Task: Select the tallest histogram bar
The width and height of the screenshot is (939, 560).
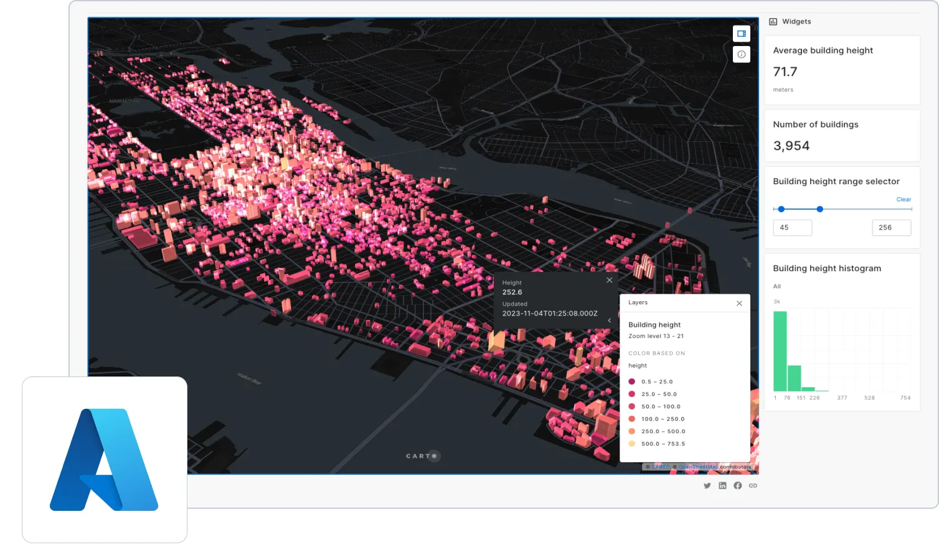Action: click(780, 351)
